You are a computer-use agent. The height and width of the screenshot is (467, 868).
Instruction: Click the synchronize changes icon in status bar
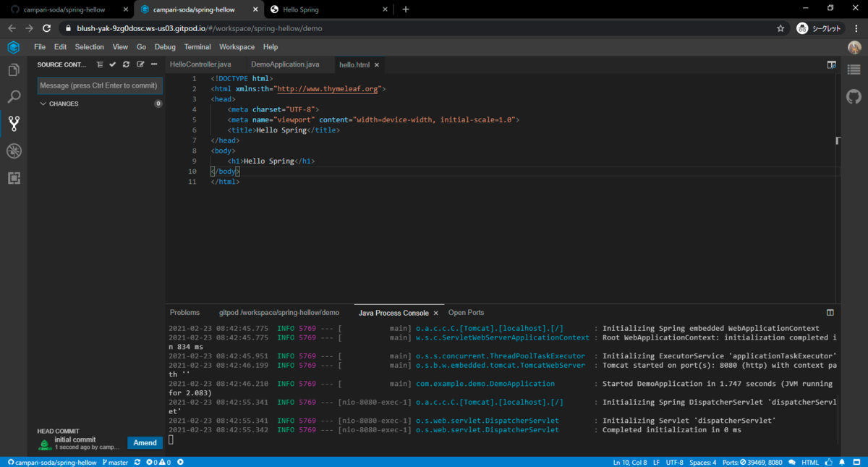coord(137,462)
